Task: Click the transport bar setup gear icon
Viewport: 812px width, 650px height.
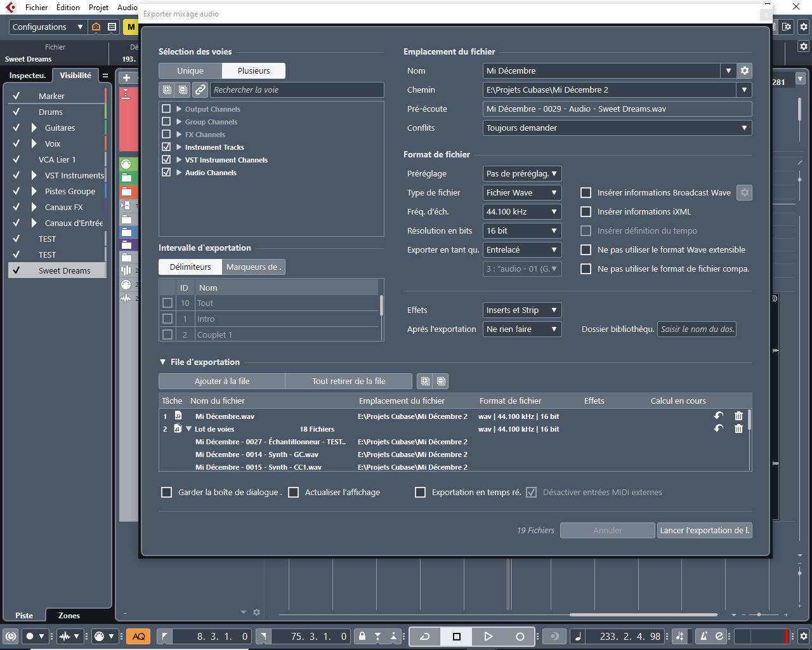Action: click(804, 636)
